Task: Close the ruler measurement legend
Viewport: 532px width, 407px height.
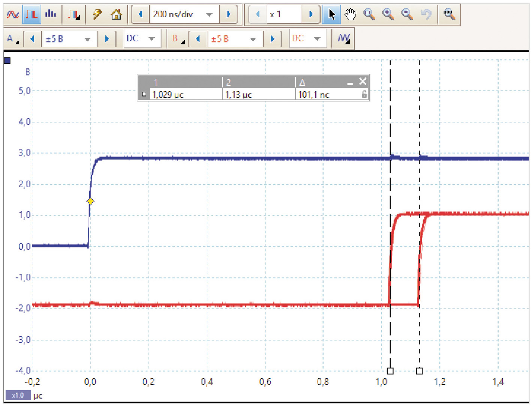Action: click(x=363, y=81)
